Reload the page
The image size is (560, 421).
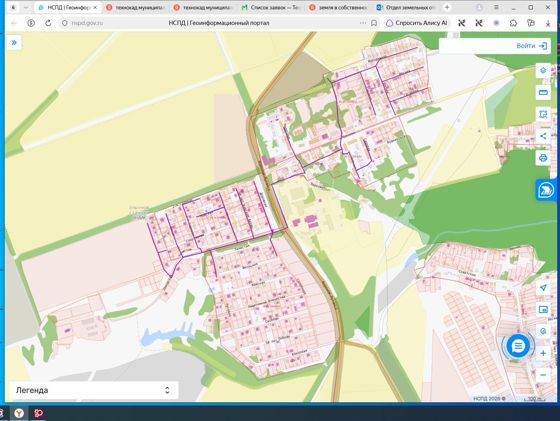click(48, 23)
